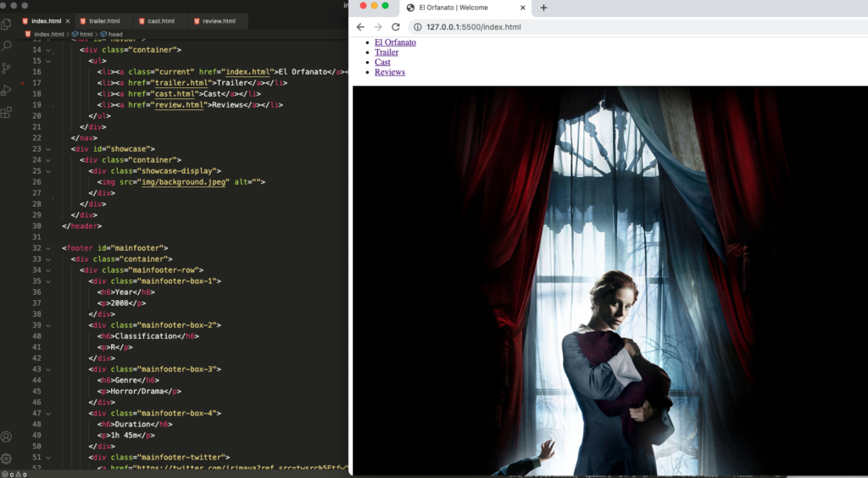Follow the img/background.jpeg path in line 26
Screen dimensions: 868x478
[x=184, y=182]
